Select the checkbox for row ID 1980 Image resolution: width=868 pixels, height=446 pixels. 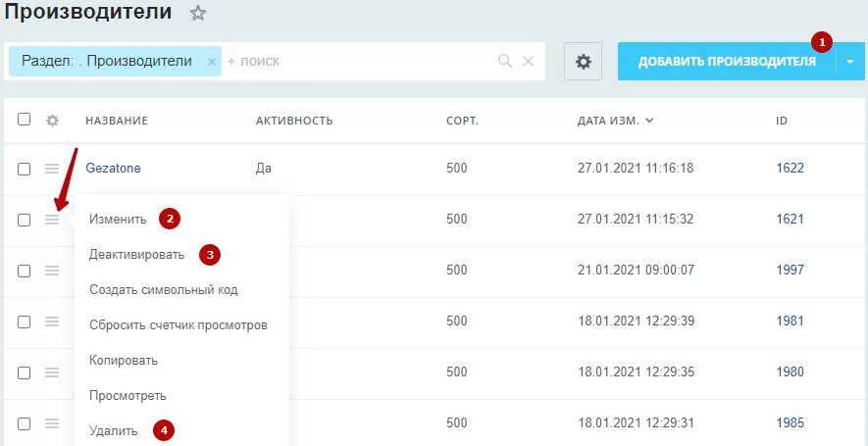tap(24, 372)
